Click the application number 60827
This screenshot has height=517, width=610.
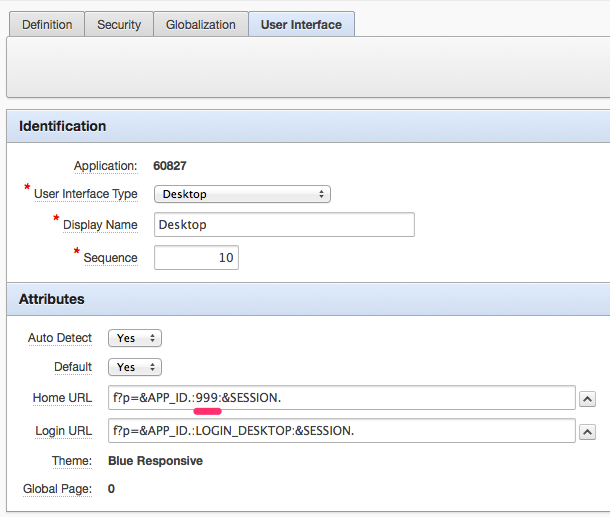[x=170, y=166]
